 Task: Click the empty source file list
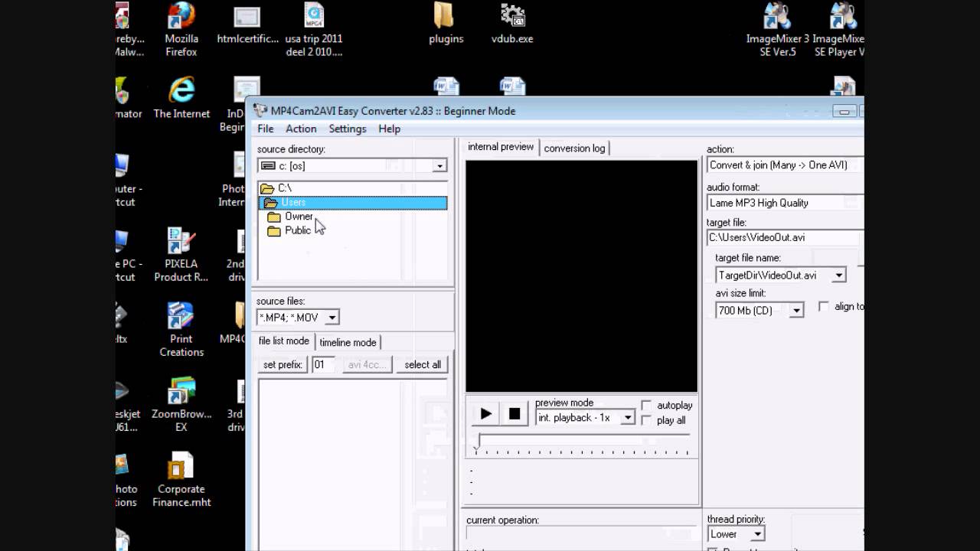click(353, 465)
